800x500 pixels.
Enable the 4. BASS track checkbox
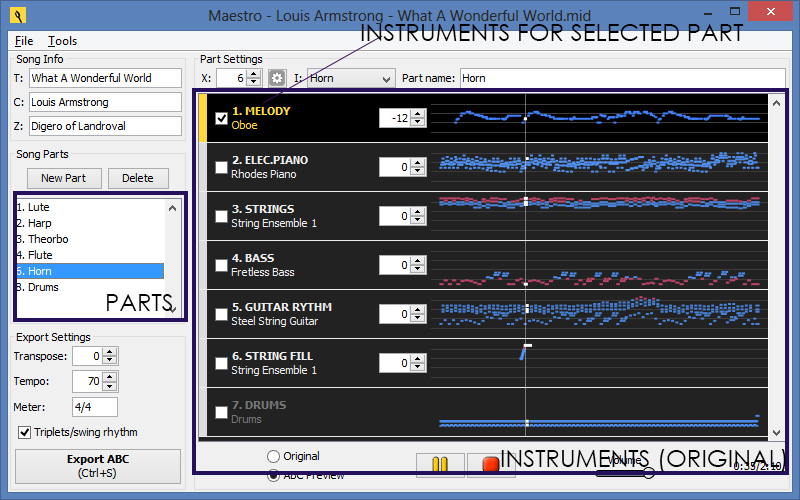221,265
